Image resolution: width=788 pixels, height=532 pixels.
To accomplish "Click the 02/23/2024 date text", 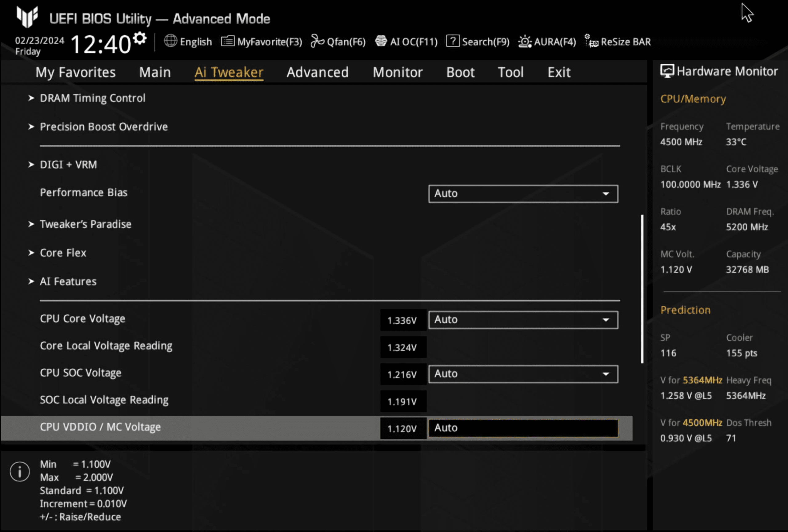I will tap(40, 41).
